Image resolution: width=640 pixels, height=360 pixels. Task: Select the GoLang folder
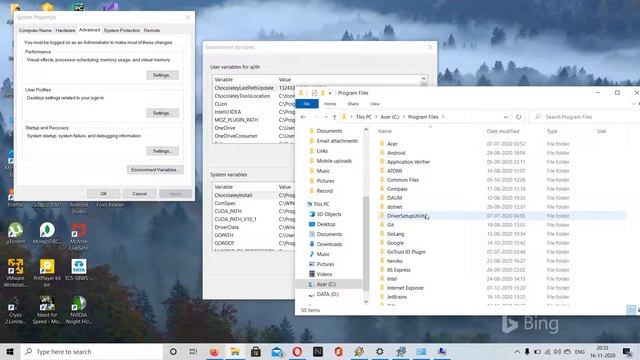(x=395, y=234)
